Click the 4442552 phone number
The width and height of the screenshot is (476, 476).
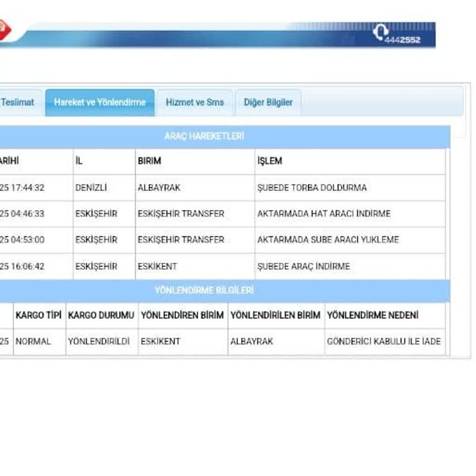point(402,40)
